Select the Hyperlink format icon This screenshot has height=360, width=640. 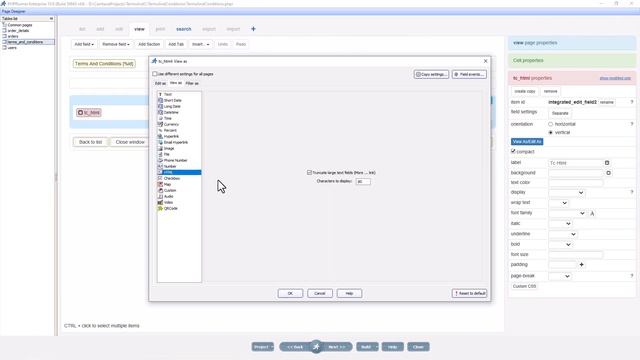click(x=160, y=136)
